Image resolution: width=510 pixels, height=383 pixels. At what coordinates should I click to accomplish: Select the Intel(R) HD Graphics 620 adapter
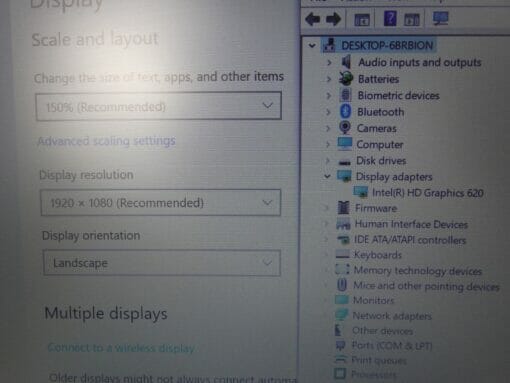pos(428,193)
